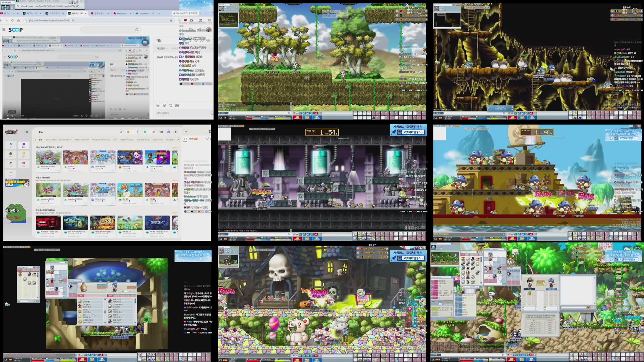Screen dimensions: 644x362
Task: Open the SOOP chat cart icon
Action: tap(171, 105)
